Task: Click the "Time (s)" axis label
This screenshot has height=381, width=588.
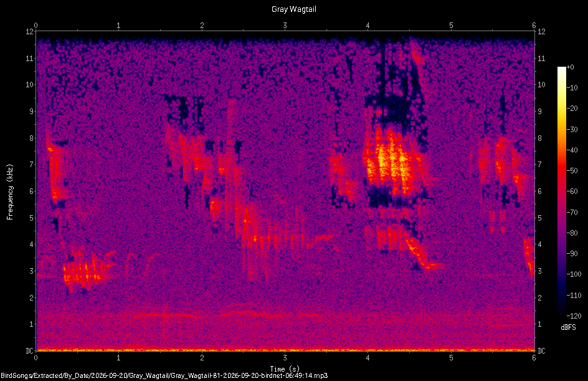Action: pyautogui.click(x=285, y=369)
